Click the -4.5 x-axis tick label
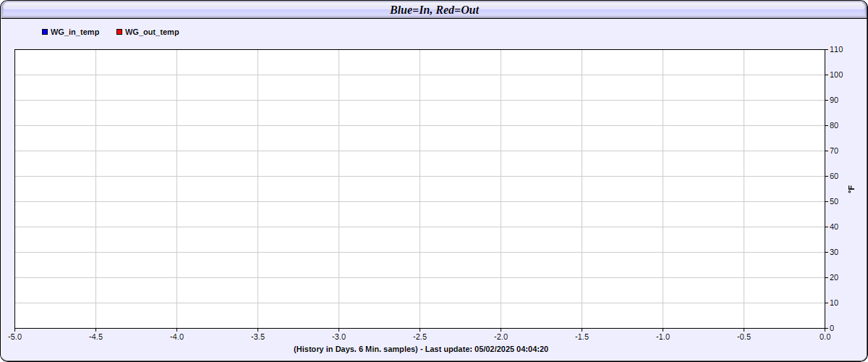Screen dimensions: 868x362 [x=96, y=337]
